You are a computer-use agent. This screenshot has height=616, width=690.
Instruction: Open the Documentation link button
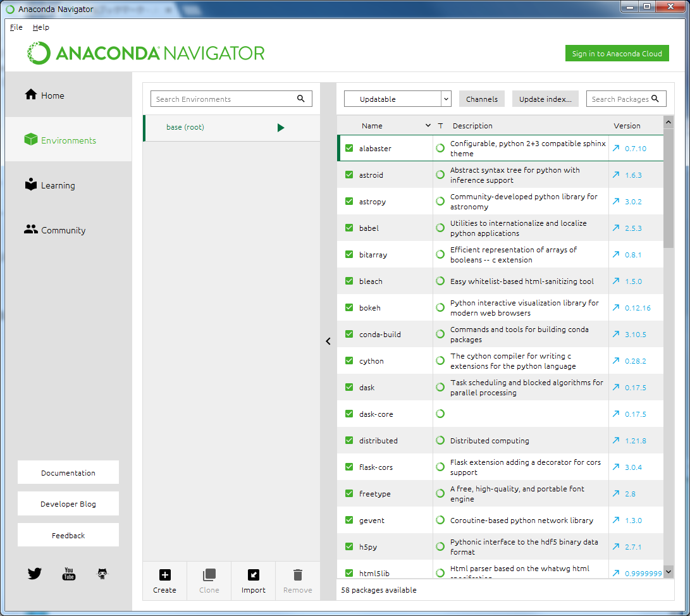pos(68,472)
